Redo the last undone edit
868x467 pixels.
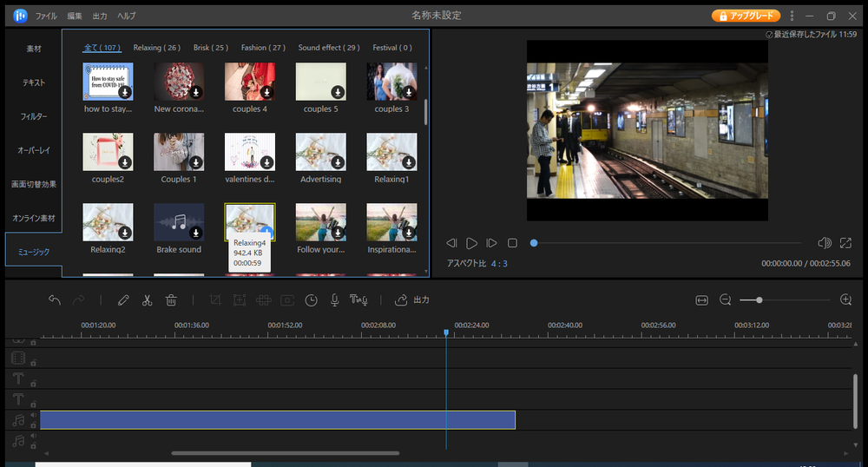pos(79,299)
